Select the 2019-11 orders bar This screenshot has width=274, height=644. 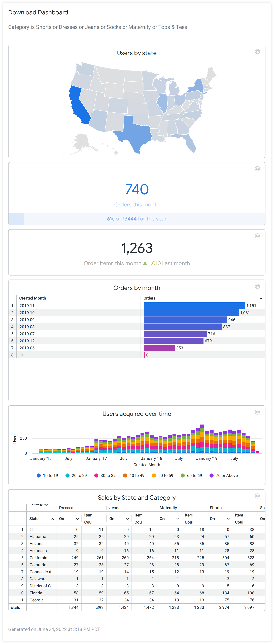point(195,306)
